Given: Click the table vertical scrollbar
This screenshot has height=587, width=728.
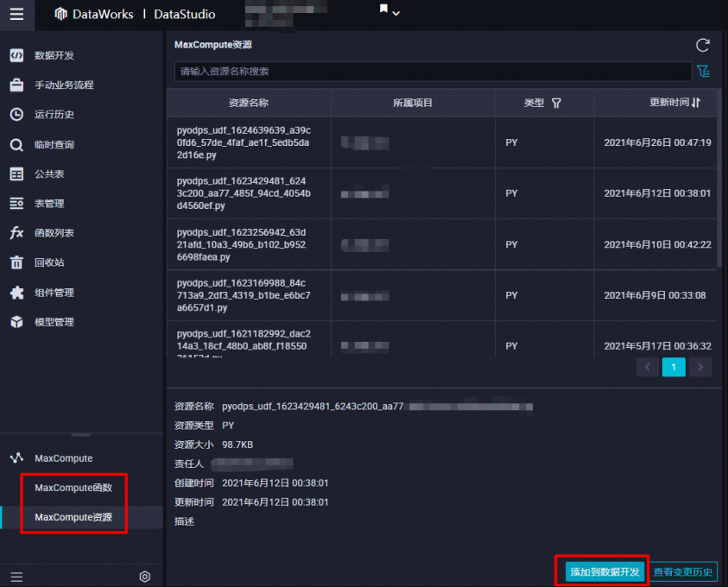Looking at the screenshot, I should click(719, 179).
